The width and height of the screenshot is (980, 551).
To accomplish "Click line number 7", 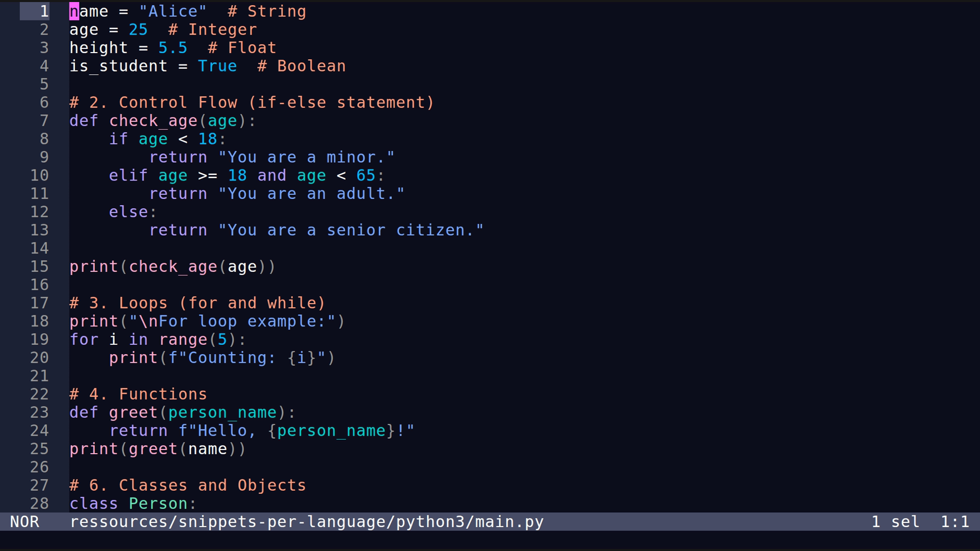I will tap(43, 120).
